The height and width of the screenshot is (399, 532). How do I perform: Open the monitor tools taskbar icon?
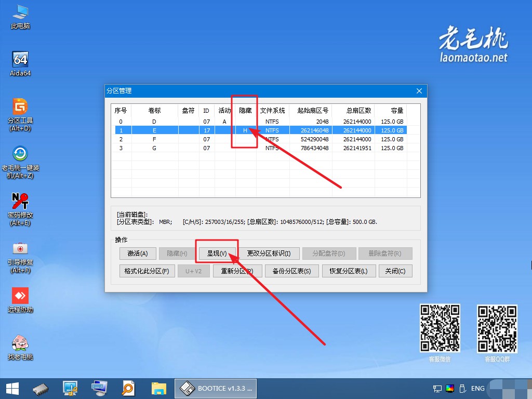[x=70, y=389]
